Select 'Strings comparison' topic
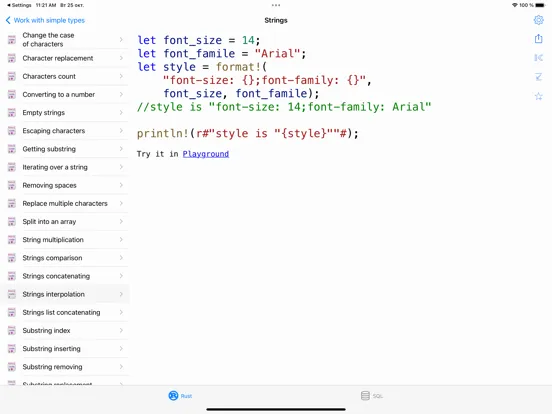This screenshot has height=414, width=552. (65, 258)
